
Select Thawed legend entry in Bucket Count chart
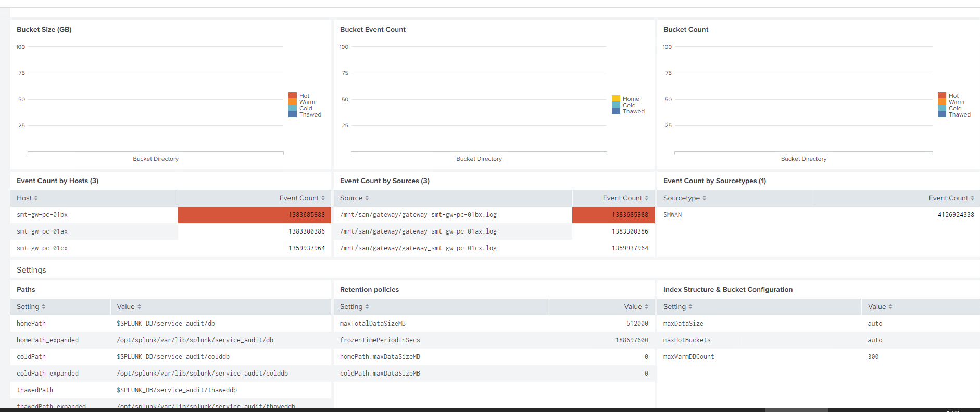[x=959, y=115]
